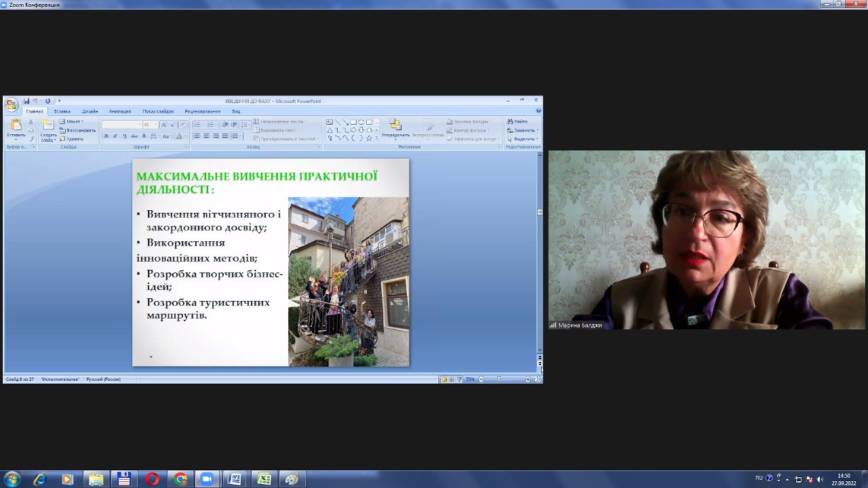Toggle bold Ж formatting
Image resolution: width=868 pixels, height=488 pixels.
106,136
